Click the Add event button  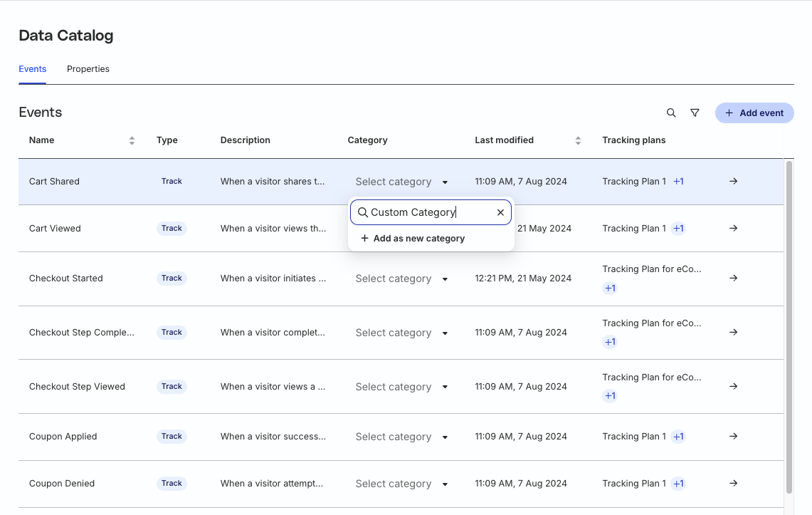754,113
